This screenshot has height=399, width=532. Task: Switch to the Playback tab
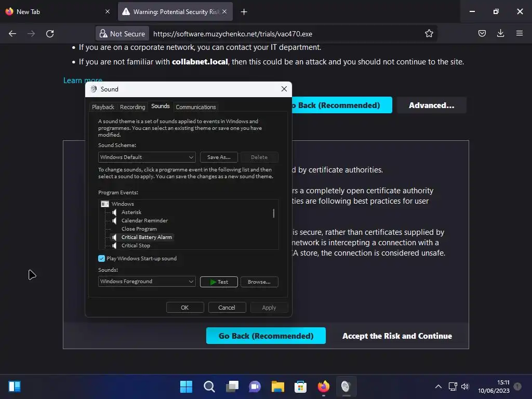(x=103, y=107)
